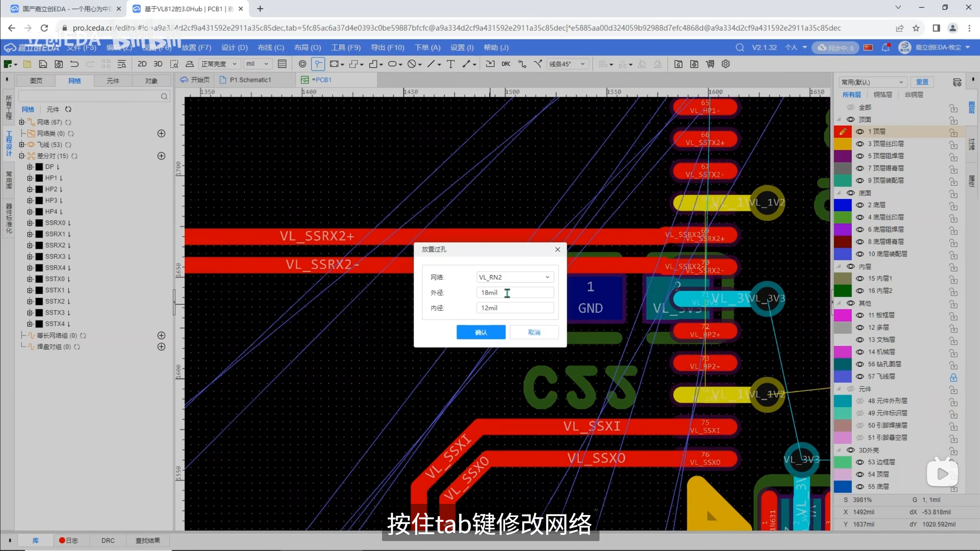Open the mil unit dropdown
This screenshot has height=551, width=980.
coord(257,64)
